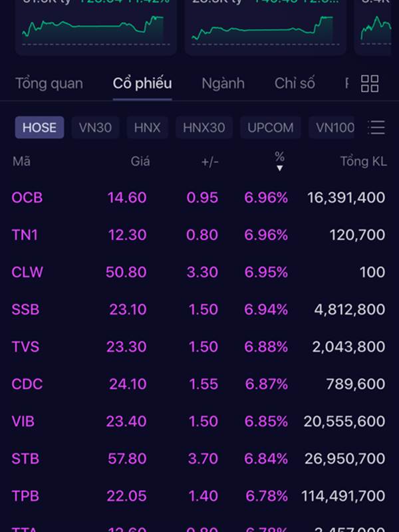Choose the UPCOM filter chip
This screenshot has height=532, width=399.
click(271, 128)
